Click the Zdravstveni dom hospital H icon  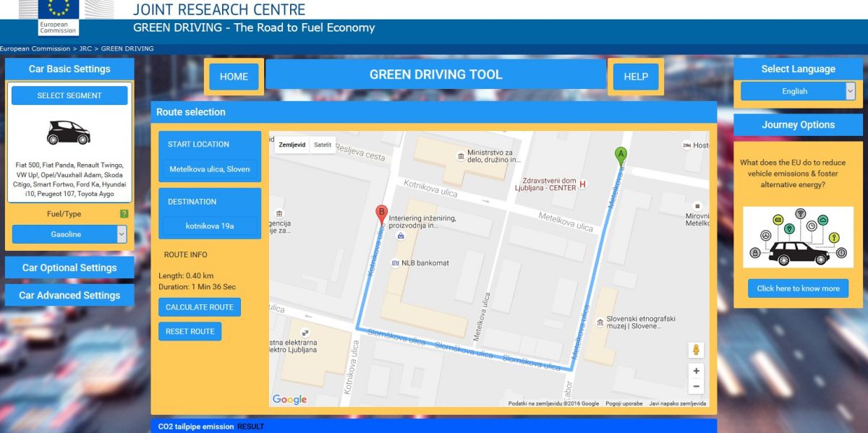[582, 184]
